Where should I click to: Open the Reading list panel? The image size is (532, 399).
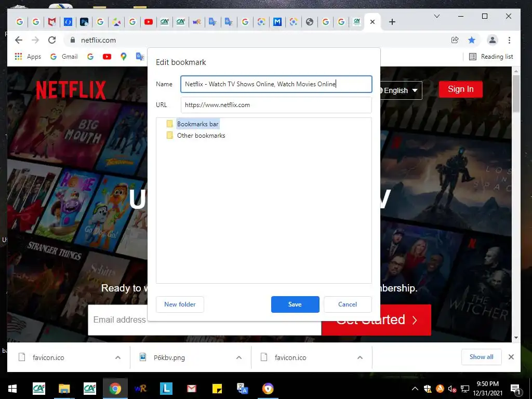tap(491, 57)
